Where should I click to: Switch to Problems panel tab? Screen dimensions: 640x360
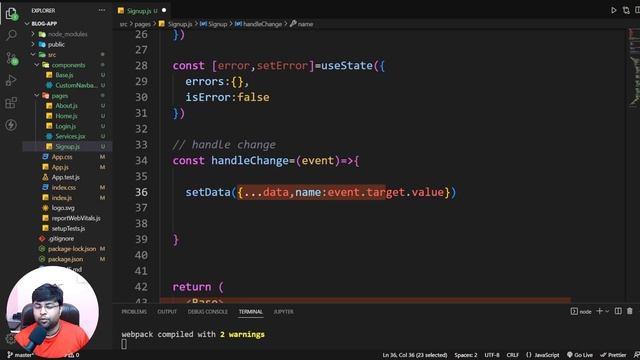point(134,311)
